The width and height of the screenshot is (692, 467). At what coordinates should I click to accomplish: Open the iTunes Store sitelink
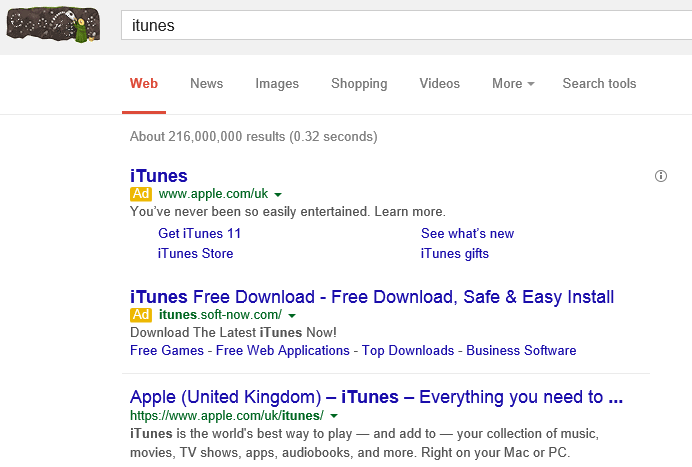(x=196, y=254)
